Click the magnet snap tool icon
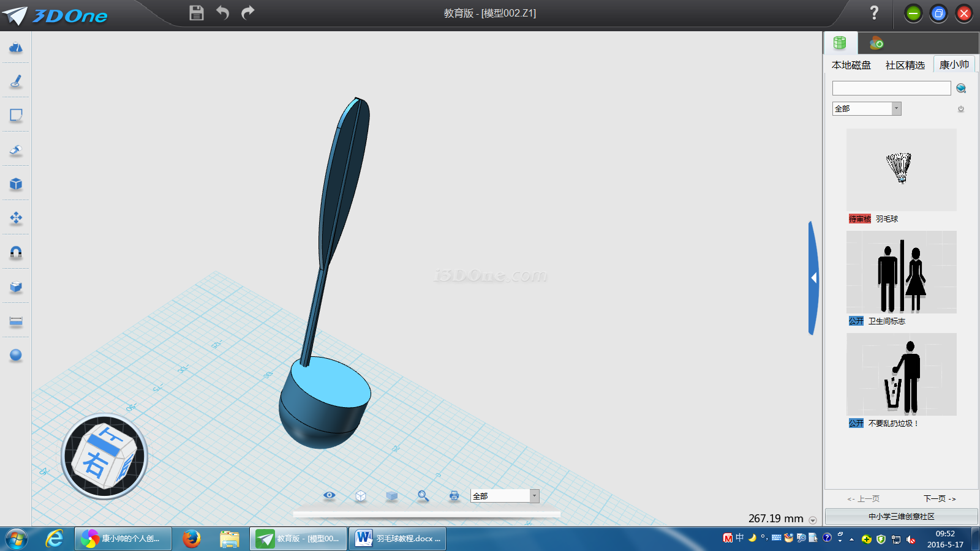The width and height of the screenshot is (980, 551). click(16, 252)
